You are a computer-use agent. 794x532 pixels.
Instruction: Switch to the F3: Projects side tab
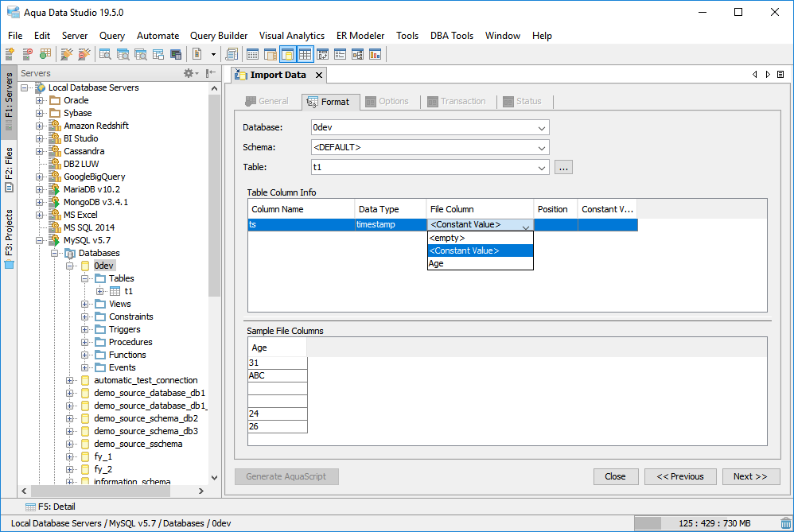9,239
